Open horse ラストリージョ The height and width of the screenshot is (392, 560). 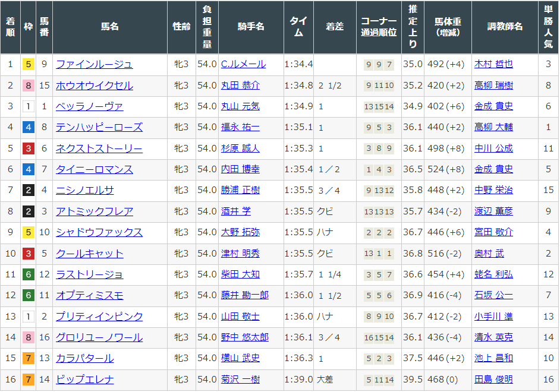click(90, 274)
